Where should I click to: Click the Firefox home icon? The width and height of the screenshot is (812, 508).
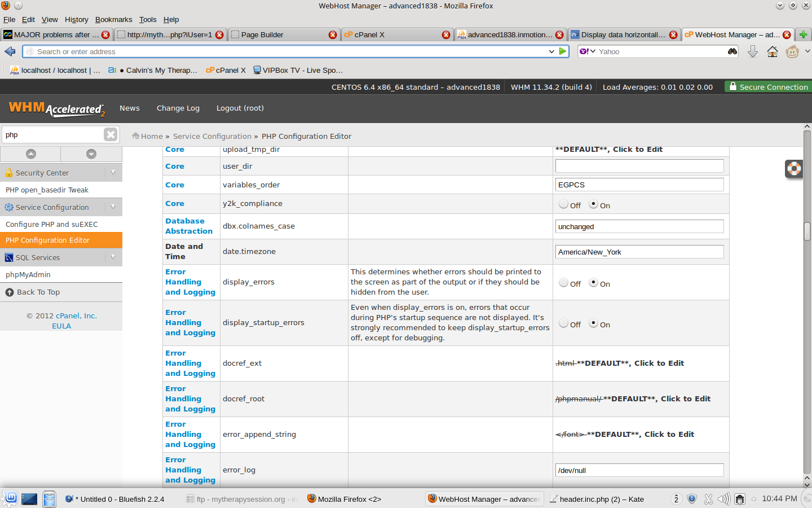coord(773,52)
